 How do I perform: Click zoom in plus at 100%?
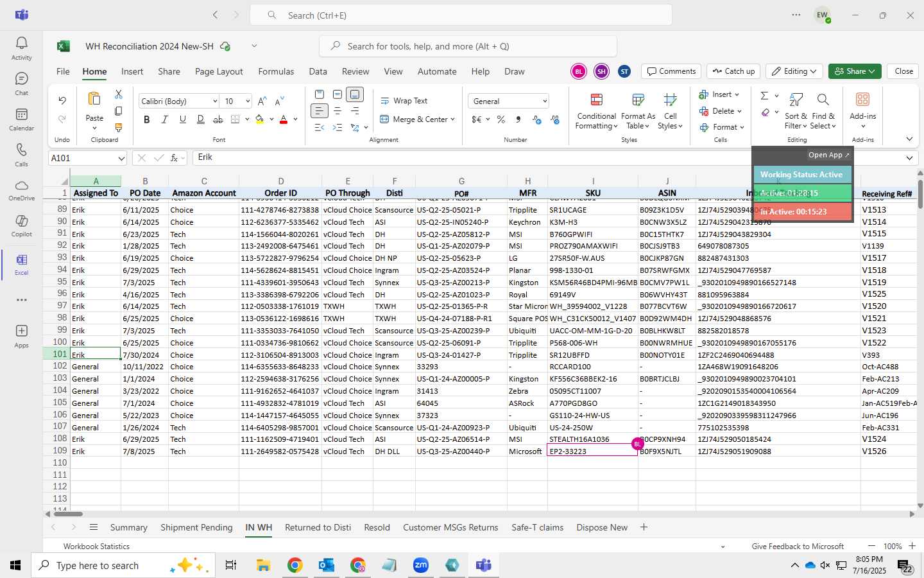[912, 546]
